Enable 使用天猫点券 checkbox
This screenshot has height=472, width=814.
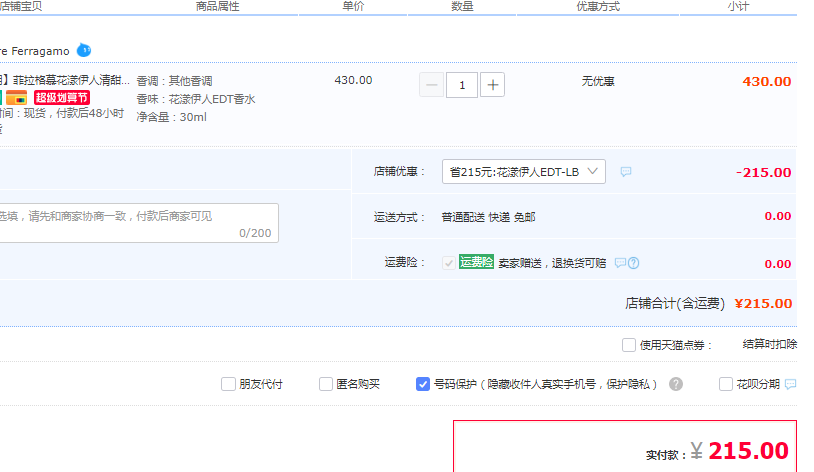tap(629, 345)
